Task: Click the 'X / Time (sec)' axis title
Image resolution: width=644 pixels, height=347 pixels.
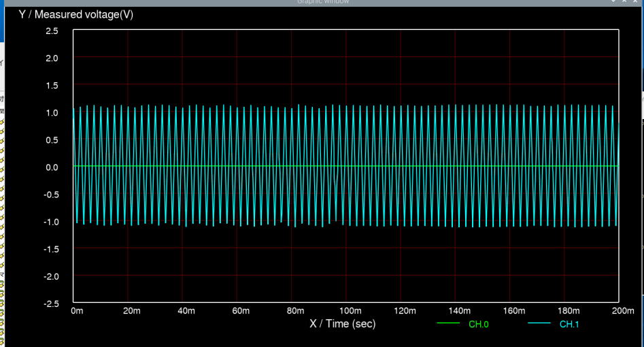Action: 343,324
